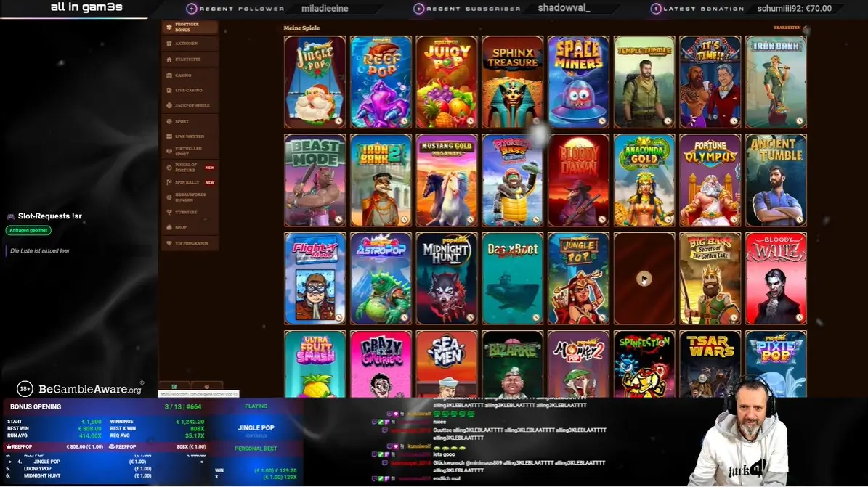This screenshot has width=868, height=487.
Task: Click the Jackpot-Spiele sidebar icon
Action: pos(169,105)
